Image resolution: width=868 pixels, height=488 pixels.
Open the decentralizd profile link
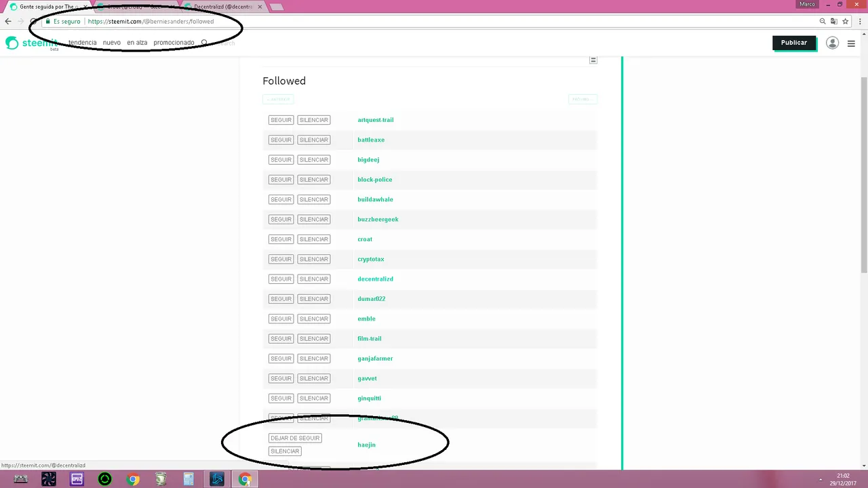pos(375,279)
